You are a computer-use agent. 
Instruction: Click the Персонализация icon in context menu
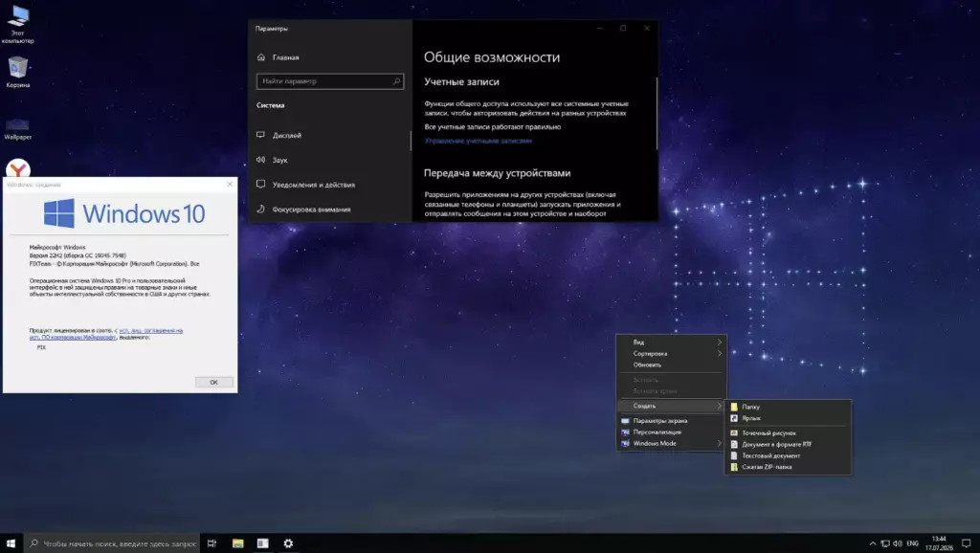click(625, 431)
